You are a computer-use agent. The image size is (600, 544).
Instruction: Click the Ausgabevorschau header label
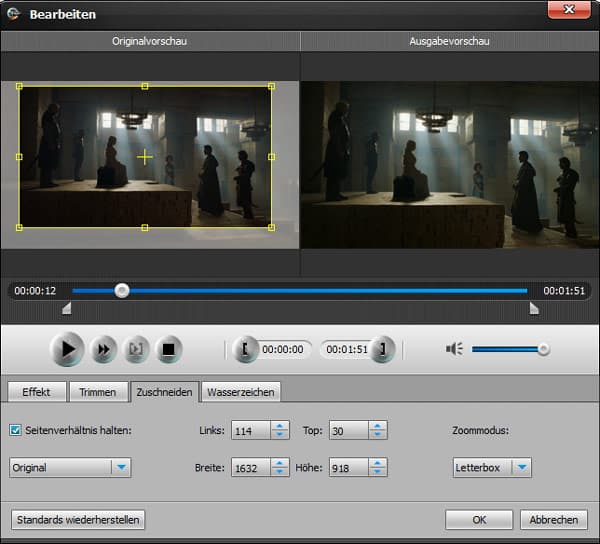(449, 41)
